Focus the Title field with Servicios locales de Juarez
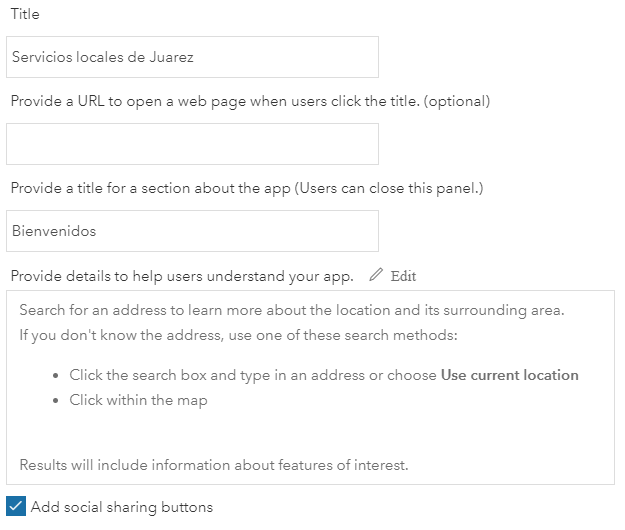The image size is (625, 530). (192, 57)
